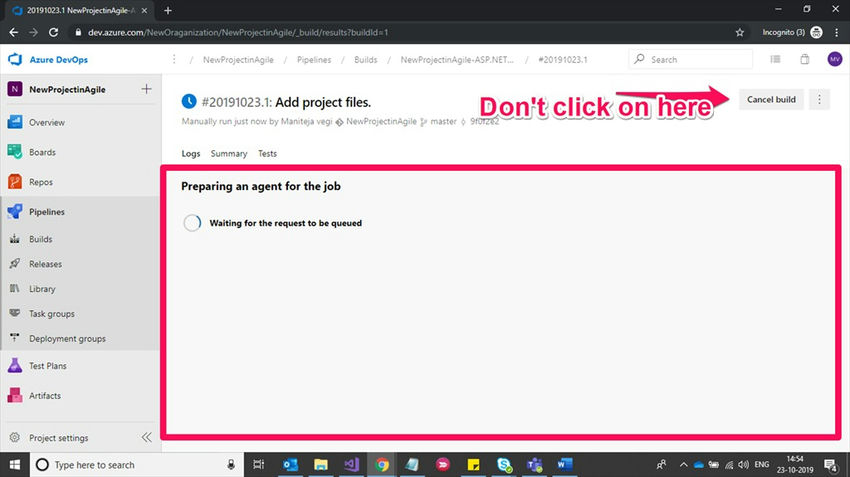Open the Task groups icon
This screenshot has height=477, width=850.
(x=15, y=313)
